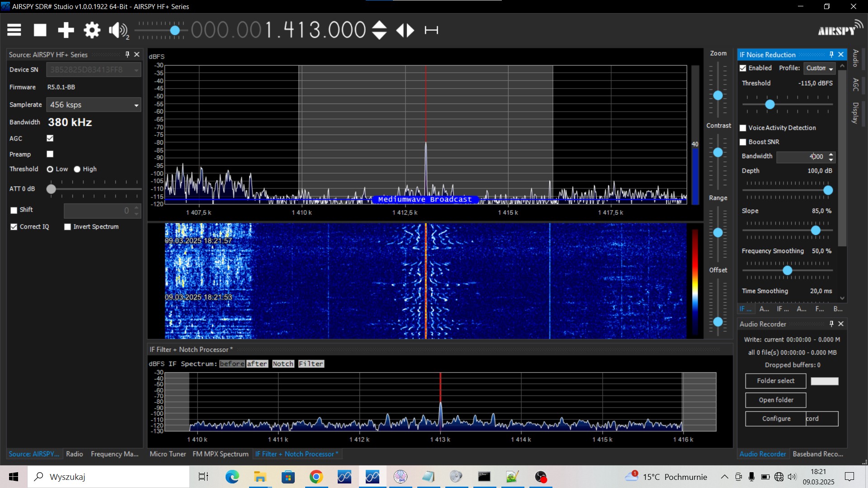Click the microphone tray icon
Screen dimensions: 868x488
pyautogui.click(x=751, y=477)
